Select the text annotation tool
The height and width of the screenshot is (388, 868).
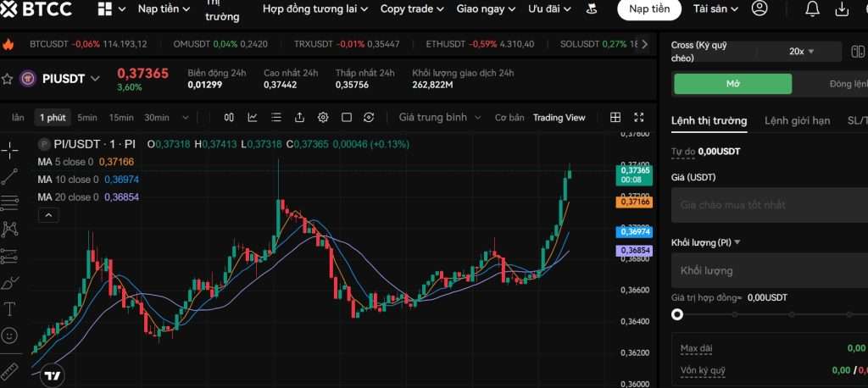click(x=9, y=309)
